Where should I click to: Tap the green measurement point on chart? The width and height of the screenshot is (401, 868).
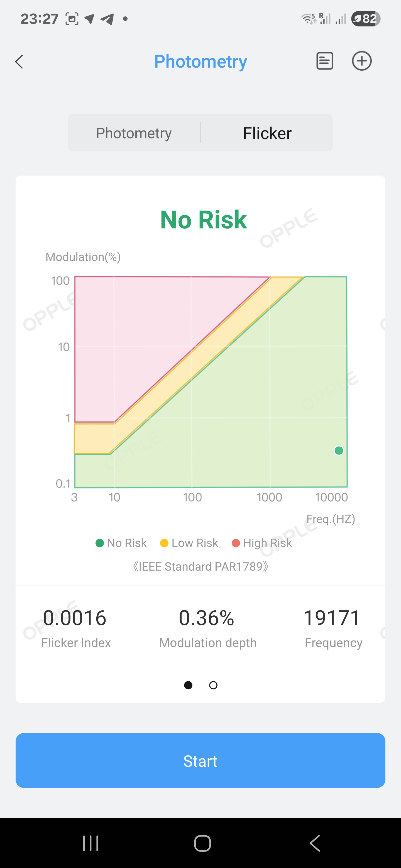click(x=339, y=450)
